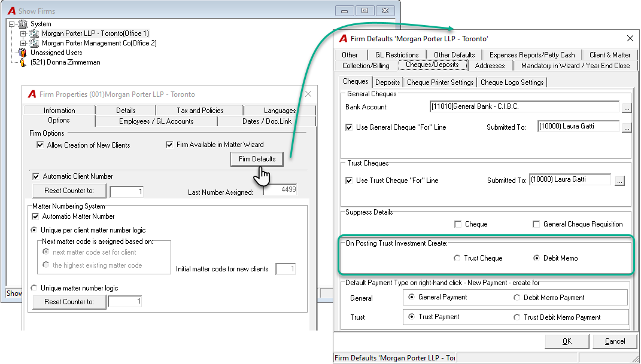Browse for the General Cheques bank account

[x=626, y=108]
